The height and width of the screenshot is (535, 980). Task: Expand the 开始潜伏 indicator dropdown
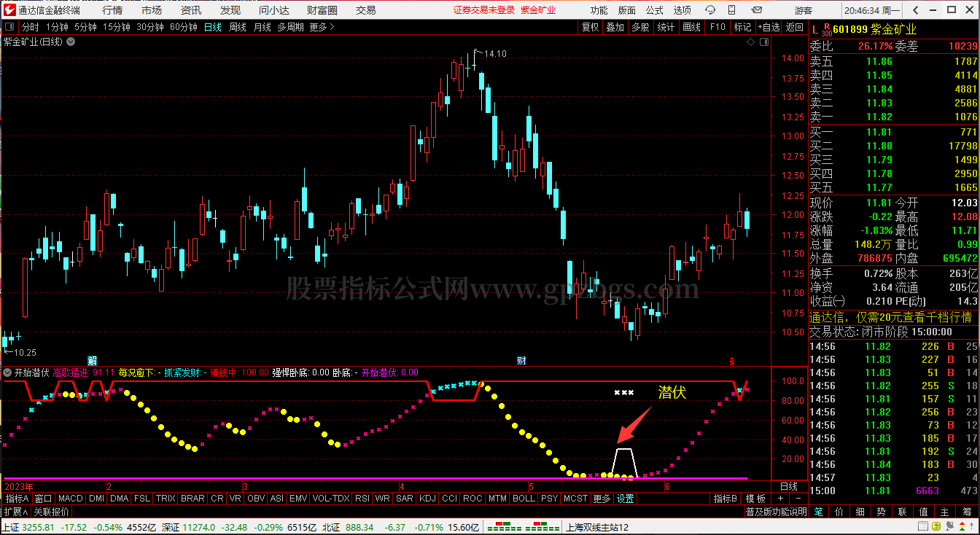[x=7, y=372]
